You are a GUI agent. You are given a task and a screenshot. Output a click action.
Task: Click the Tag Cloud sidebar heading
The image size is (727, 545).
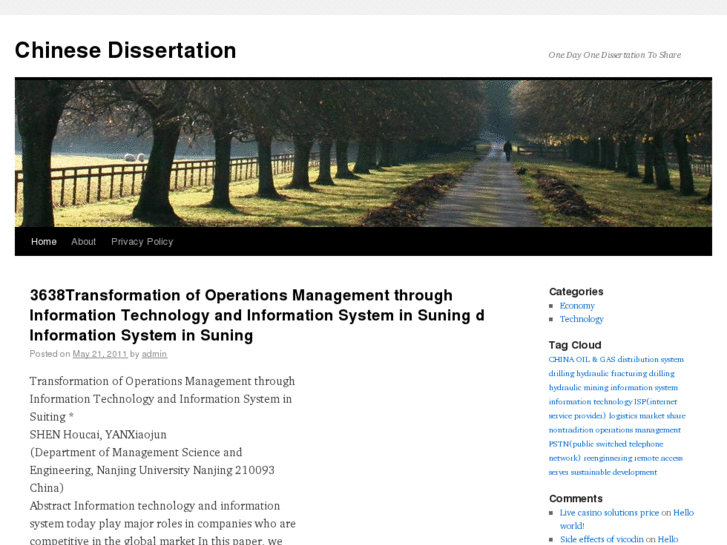pyautogui.click(x=575, y=345)
